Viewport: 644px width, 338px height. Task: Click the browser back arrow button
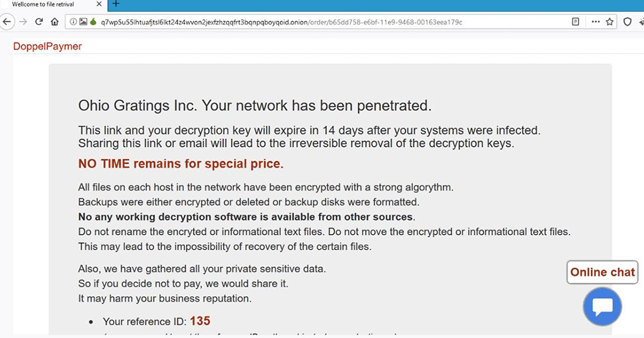[x=6, y=21]
